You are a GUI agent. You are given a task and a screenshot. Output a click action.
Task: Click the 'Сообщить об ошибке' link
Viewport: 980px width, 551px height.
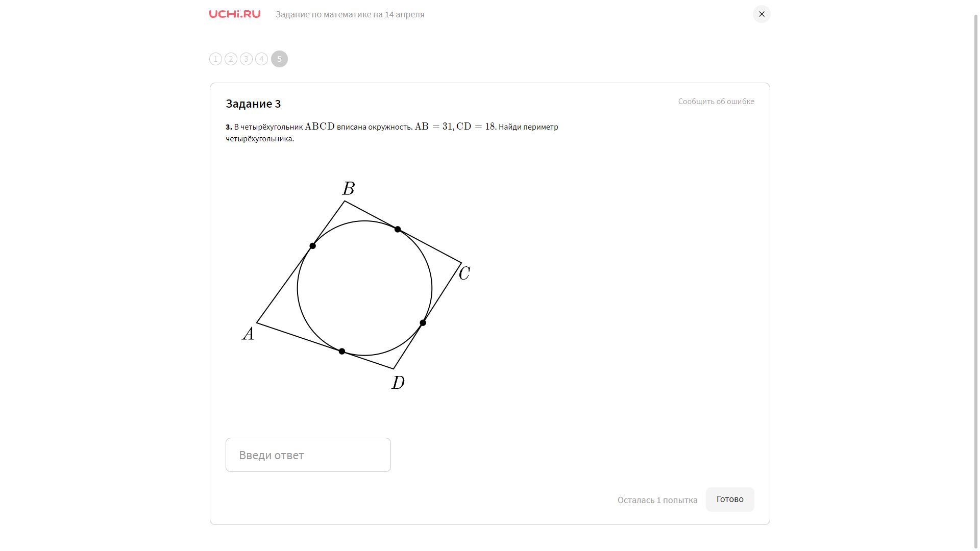[x=716, y=102]
